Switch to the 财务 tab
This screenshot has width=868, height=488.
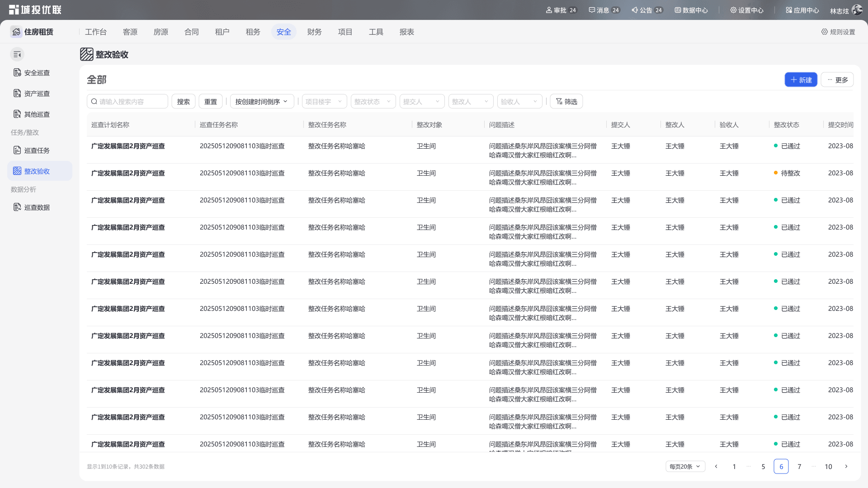[x=315, y=32]
